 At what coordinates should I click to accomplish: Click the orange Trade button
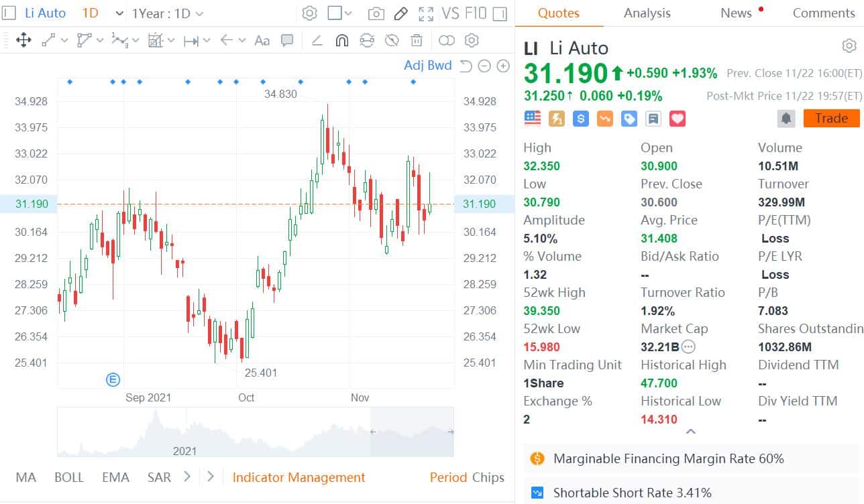coord(831,118)
